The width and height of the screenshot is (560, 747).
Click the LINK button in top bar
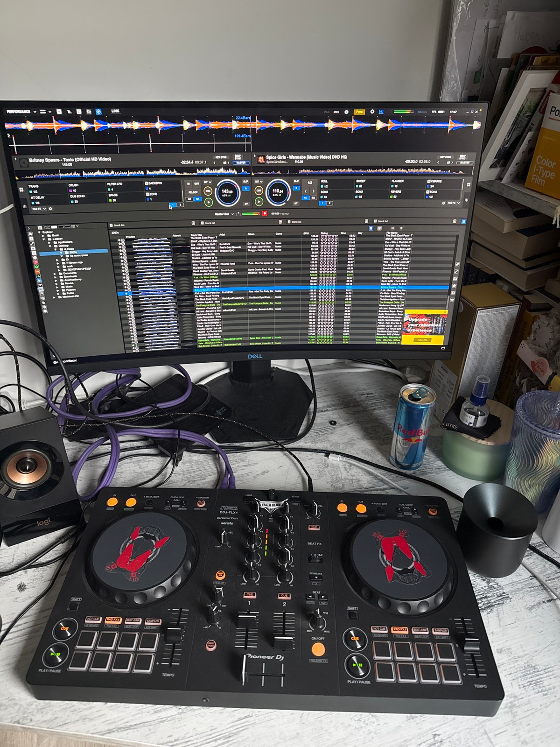[115, 112]
